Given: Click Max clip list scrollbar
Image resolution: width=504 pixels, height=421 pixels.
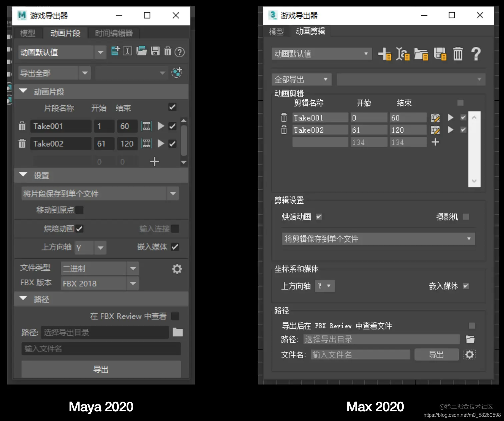Looking at the screenshot, I should (x=474, y=149).
